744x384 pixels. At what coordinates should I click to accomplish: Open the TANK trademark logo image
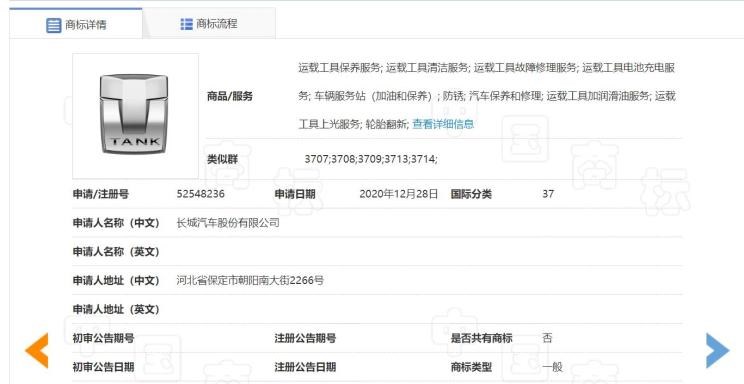point(135,116)
